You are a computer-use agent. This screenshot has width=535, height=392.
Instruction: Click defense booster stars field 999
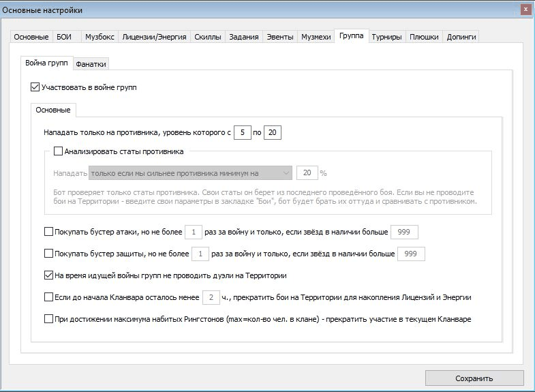point(411,254)
